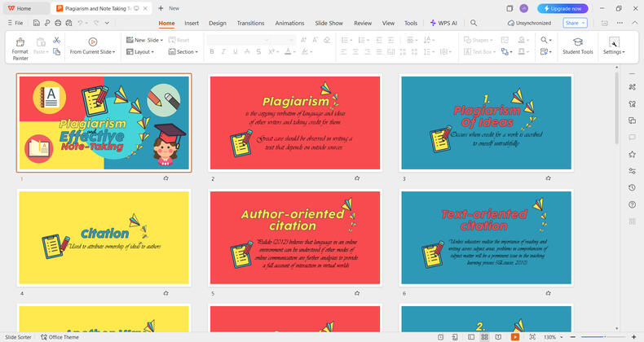
Task: Open the Review tab
Action: click(x=363, y=23)
